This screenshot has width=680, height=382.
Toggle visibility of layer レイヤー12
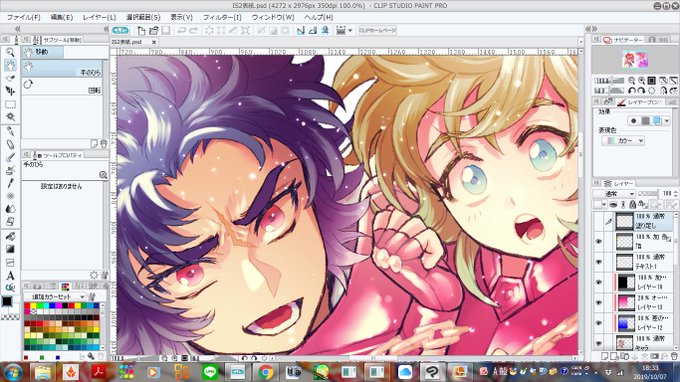tap(599, 323)
